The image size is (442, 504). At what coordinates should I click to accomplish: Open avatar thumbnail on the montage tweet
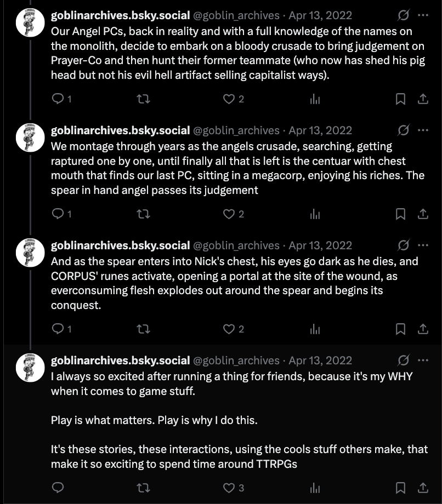[30, 138]
